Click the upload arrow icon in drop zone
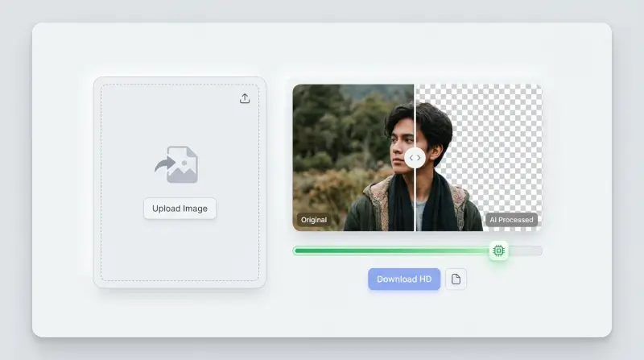Screen dimensions: 644x360 pyautogui.click(x=245, y=98)
